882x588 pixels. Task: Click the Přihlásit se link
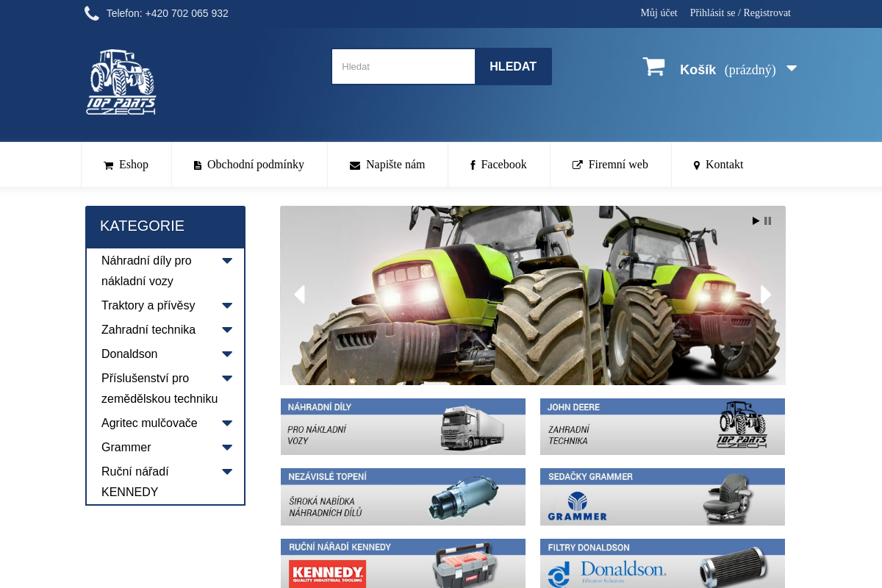pyautogui.click(x=711, y=12)
